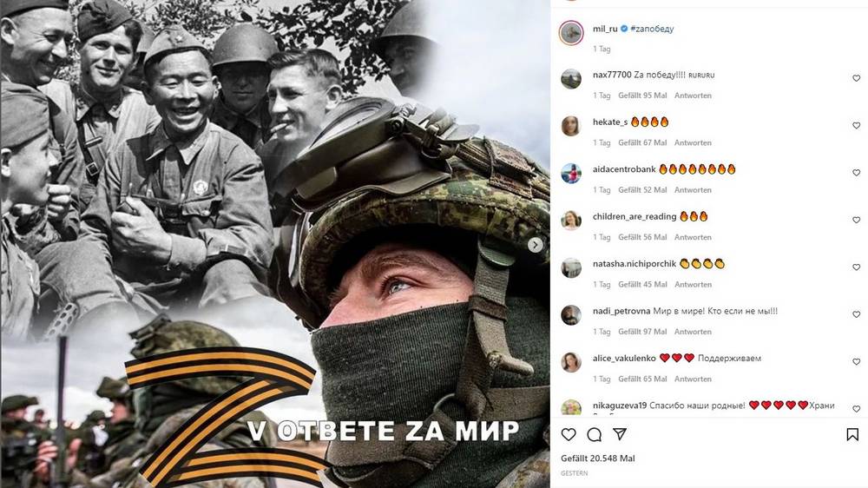Open the mil_ru username link
Screen dimensions: 868x488
[605, 29]
